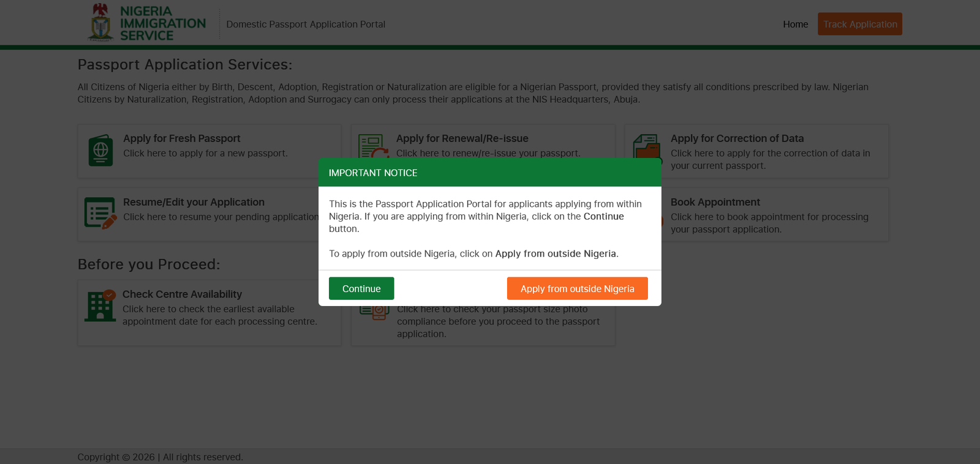Screen dimensions: 980x464
Task: Choose Apply from outside Nigeria button
Action: click(x=577, y=288)
